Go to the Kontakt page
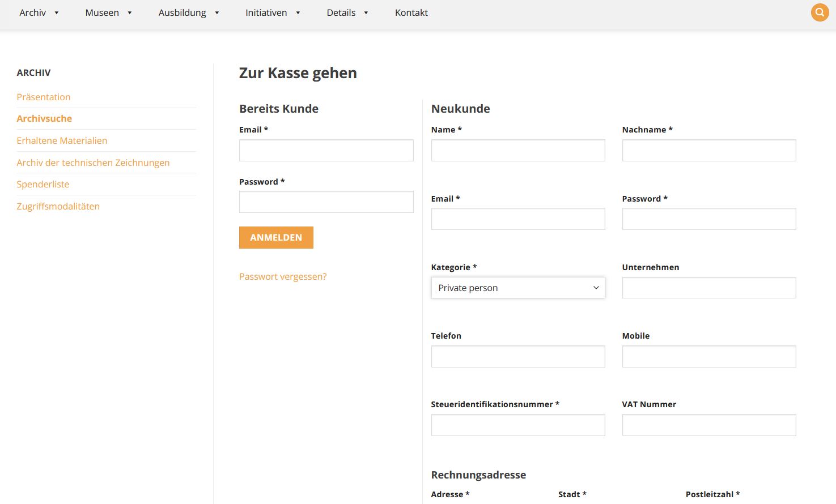836x504 pixels. [x=411, y=12]
